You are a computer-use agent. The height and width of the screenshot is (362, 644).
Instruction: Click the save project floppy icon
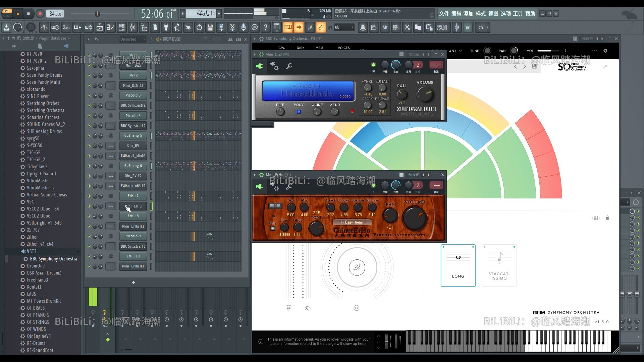coord(210,27)
